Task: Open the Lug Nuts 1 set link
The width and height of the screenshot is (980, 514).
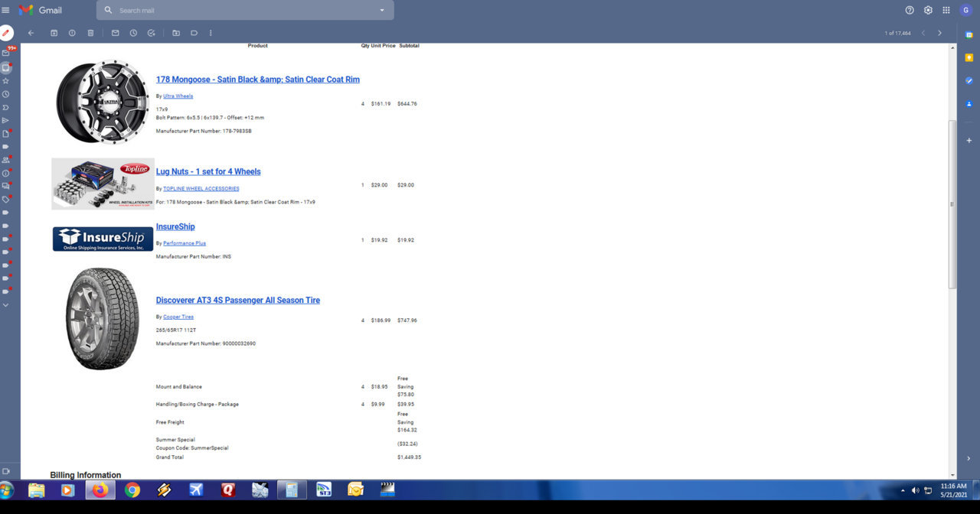Action: click(208, 171)
